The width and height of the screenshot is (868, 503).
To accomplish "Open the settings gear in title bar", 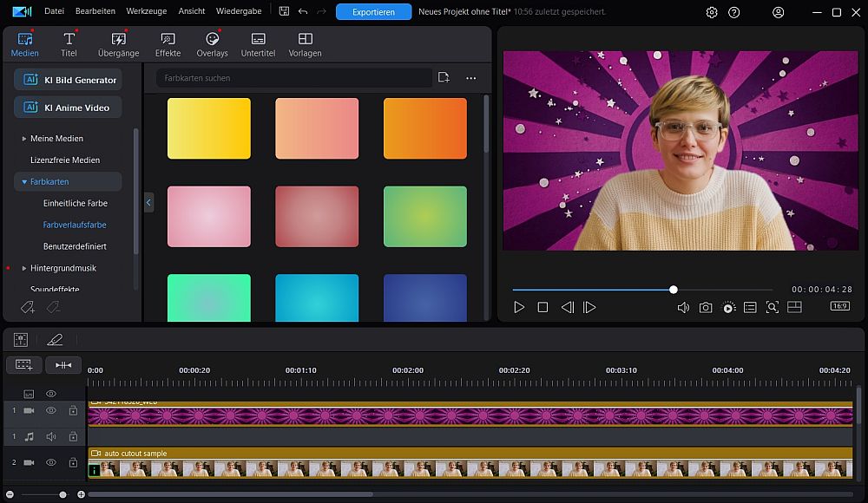I will tap(712, 12).
